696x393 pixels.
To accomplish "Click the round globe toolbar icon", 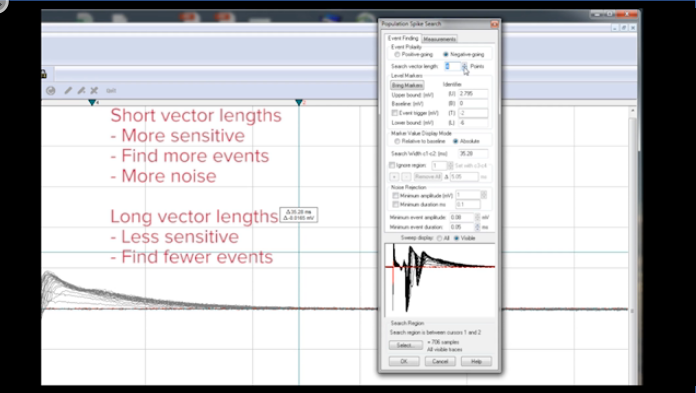I will coord(51,91).
